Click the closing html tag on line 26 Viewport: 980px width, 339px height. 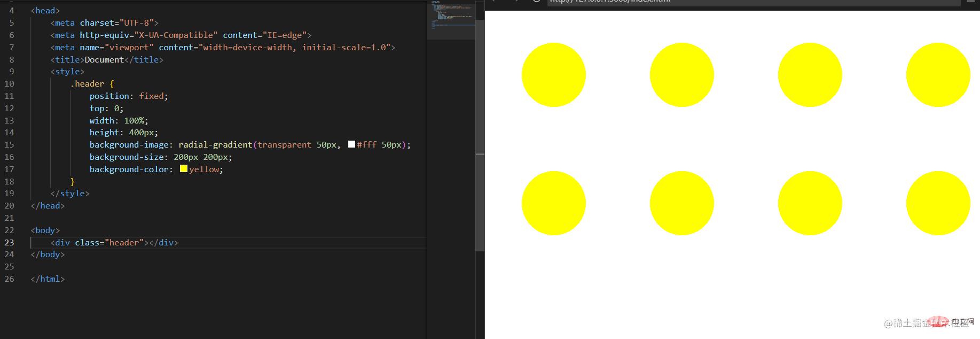[x=48, y=279]
